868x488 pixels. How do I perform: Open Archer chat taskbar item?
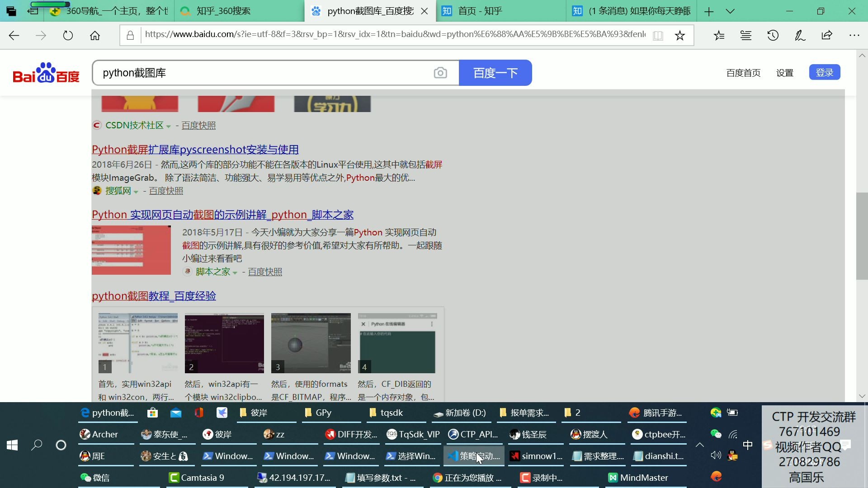pos(106,434)
